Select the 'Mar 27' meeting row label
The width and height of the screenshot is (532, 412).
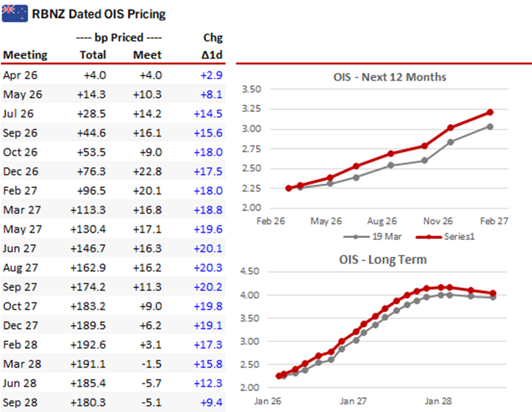22,210
